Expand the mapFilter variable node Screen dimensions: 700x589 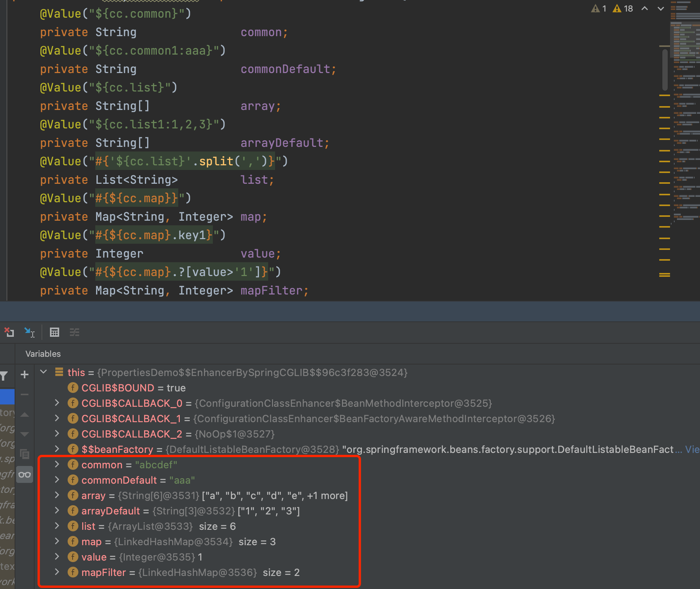click(57, 572)
